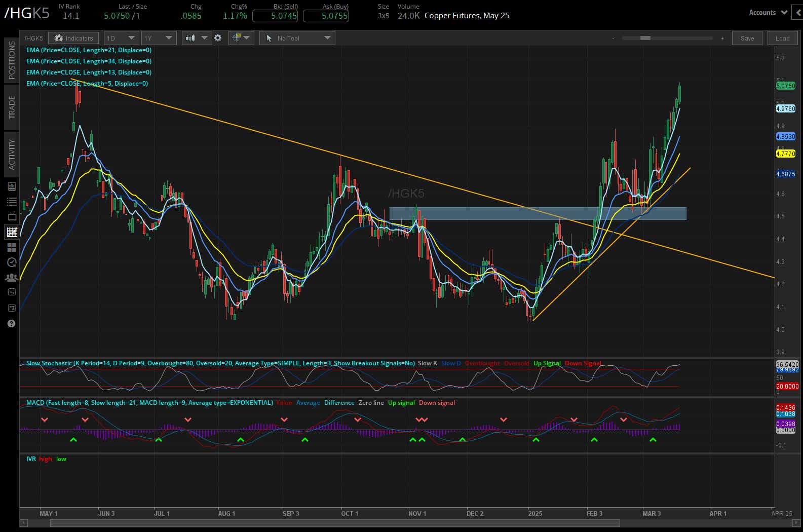Select the EMA Length=34 study label
This screenshot has width=803, height=532.
click(89, 61)
